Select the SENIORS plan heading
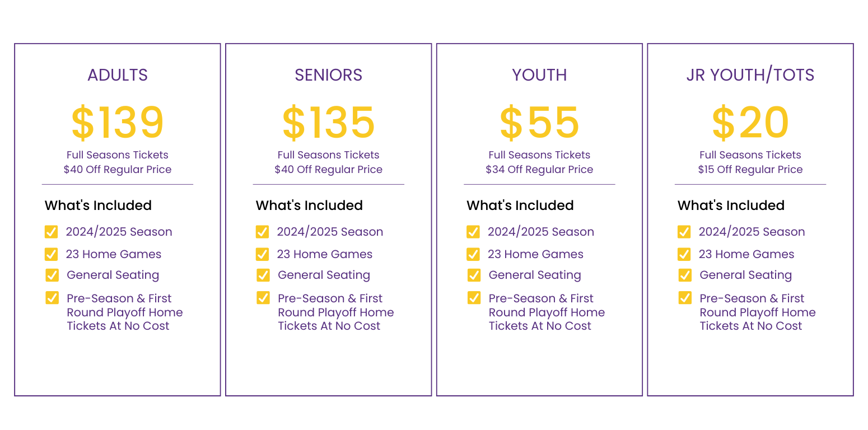Image resolution: width=868 pixels, height=430 pixels. click(329, 75)
